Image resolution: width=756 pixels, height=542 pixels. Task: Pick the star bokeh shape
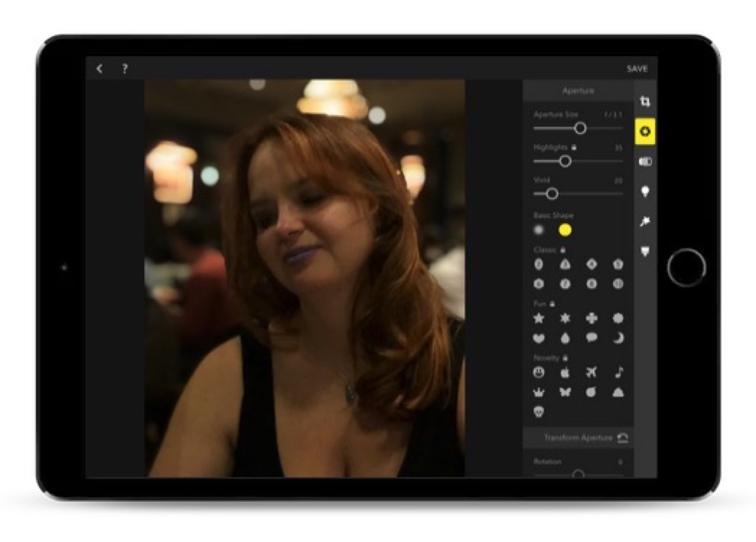[539, 319]
